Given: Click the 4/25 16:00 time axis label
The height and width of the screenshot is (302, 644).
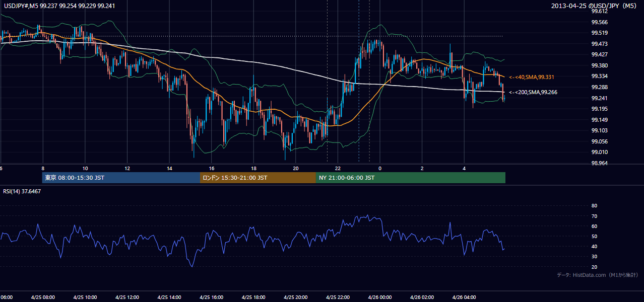Looking at the screenshot, I should tap(211, 297).
